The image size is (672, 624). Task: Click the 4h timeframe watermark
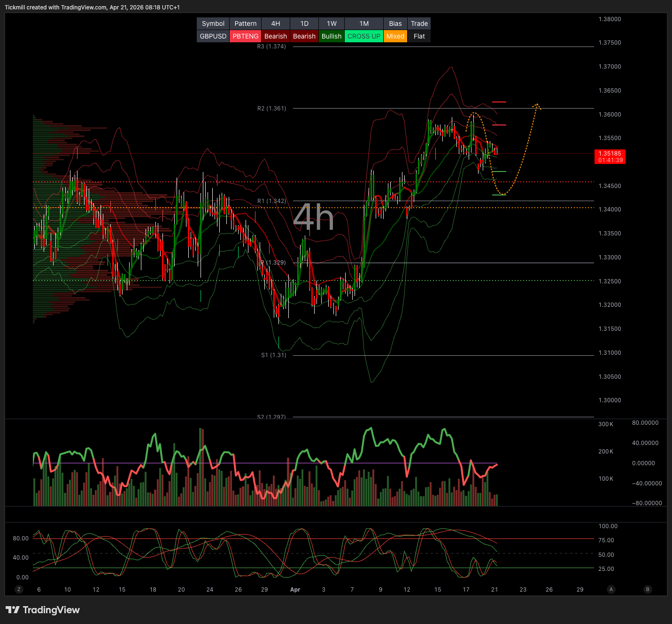pos(313,218)
